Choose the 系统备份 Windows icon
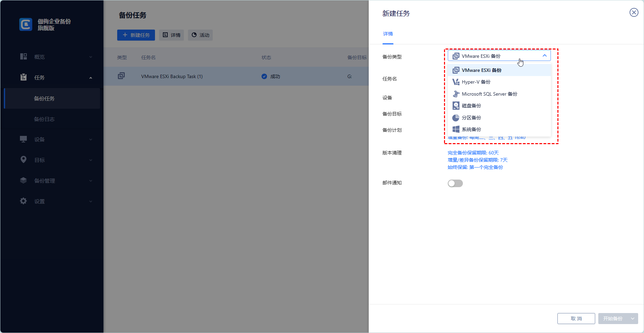The height and width of the screenshot is (333, 644). tap(456, 129)
